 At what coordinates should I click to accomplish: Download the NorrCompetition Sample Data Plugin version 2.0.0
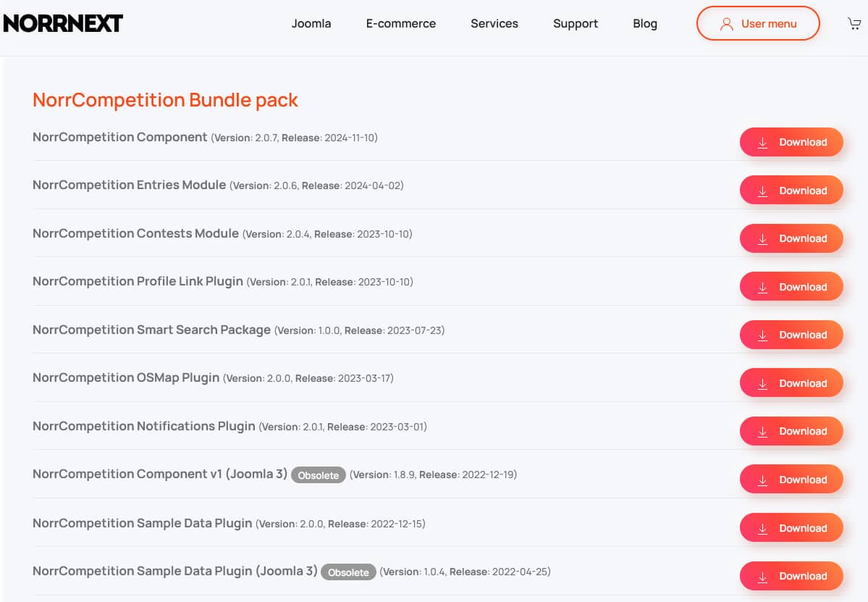[791, 527]
